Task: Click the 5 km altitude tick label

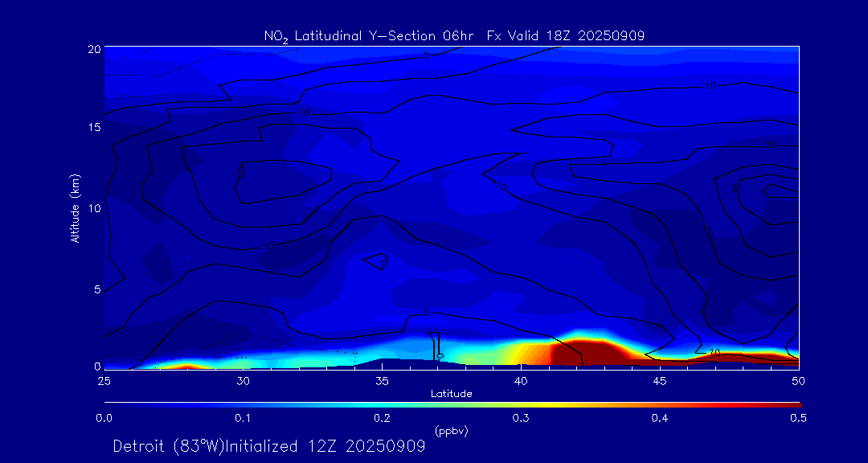Action: 95,289
